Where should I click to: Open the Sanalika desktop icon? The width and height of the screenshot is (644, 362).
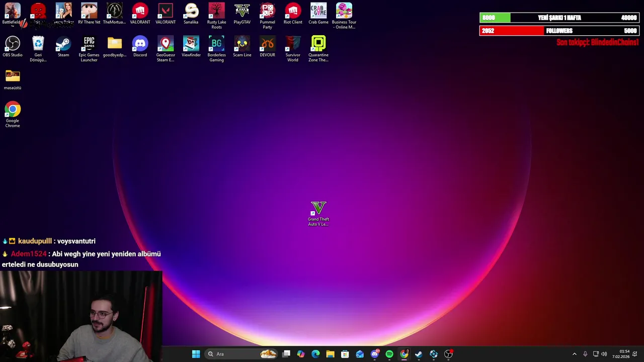tap(191, 14)
